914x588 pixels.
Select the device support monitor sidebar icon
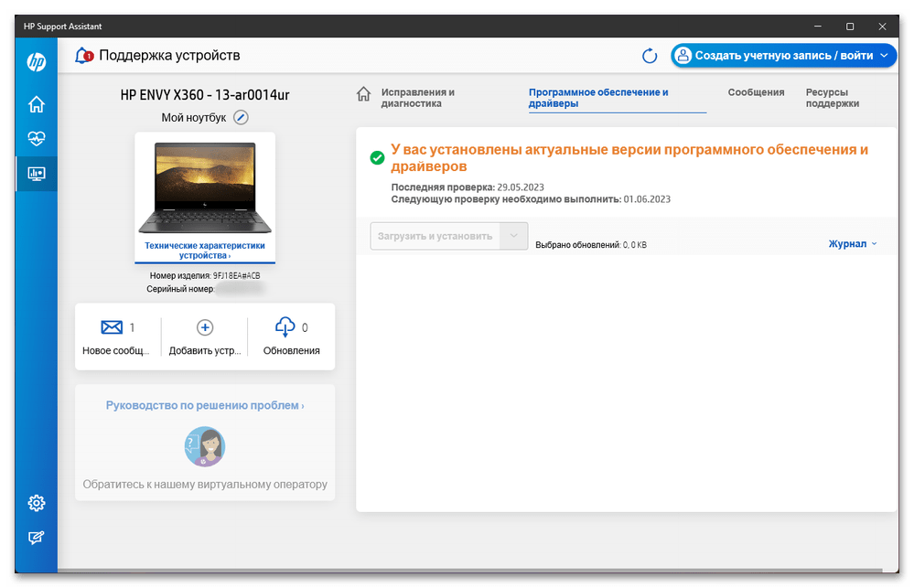point(37,174)
